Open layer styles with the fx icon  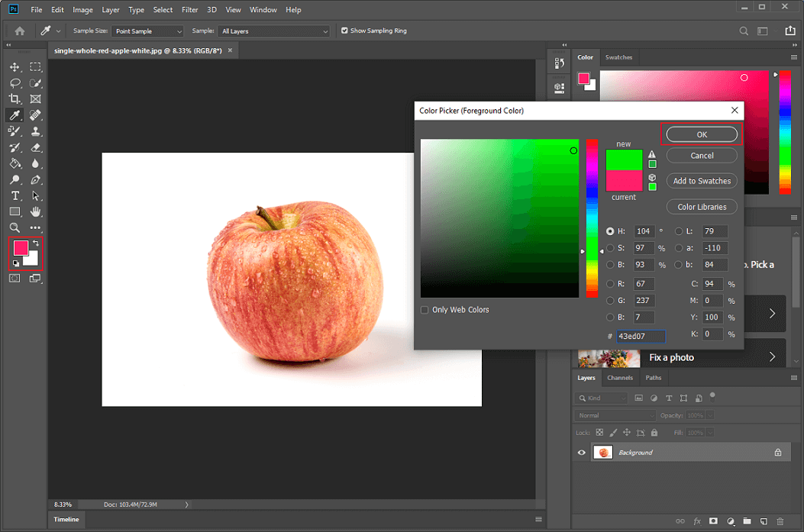point(697,522)
